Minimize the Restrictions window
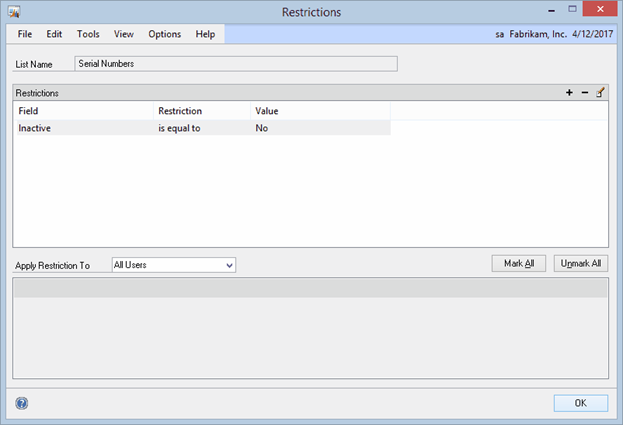 pyautogui.click(x=552, y=10)
